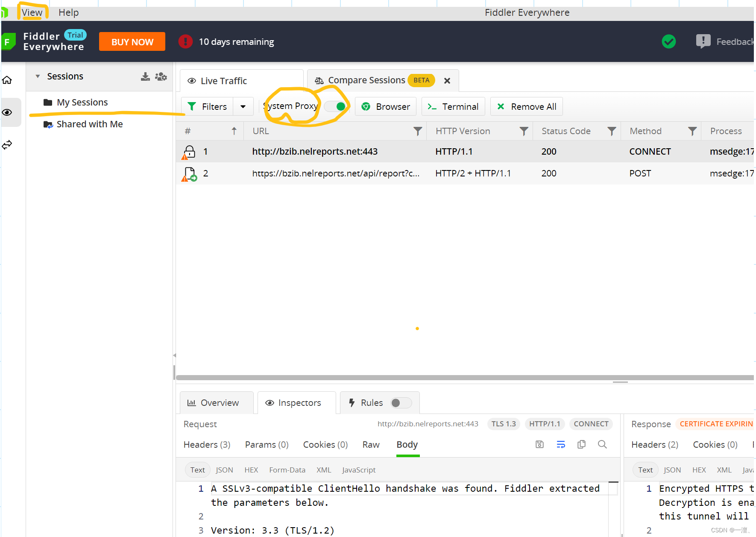This screenshot has height=537, width=756.
Task: Filter the HTTP Version column
Action: click(524, 131)
